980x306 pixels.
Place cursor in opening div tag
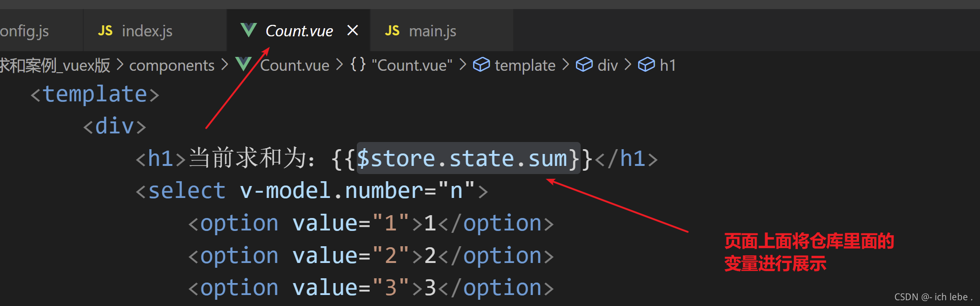(114, 126)
